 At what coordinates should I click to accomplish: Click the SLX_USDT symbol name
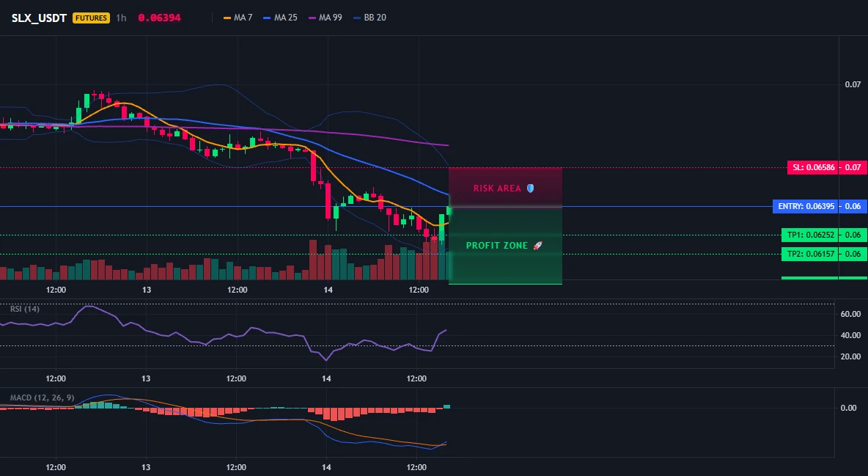[x=39, y=18]
